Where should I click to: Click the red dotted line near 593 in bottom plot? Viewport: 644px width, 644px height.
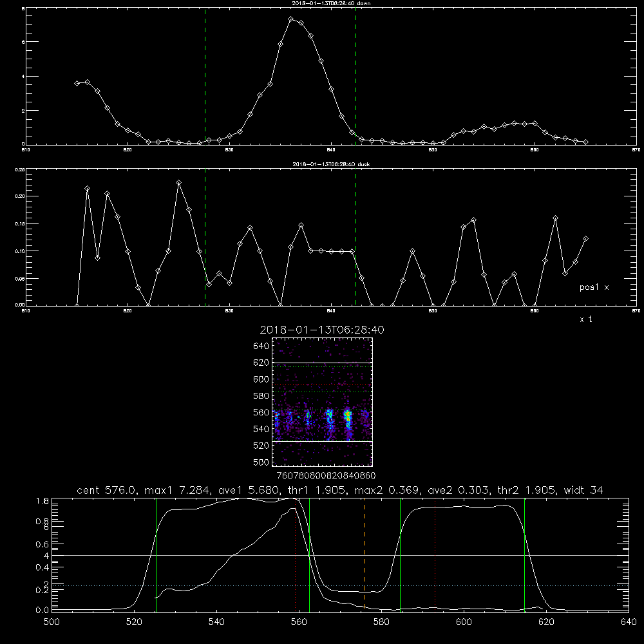[435, 554]
